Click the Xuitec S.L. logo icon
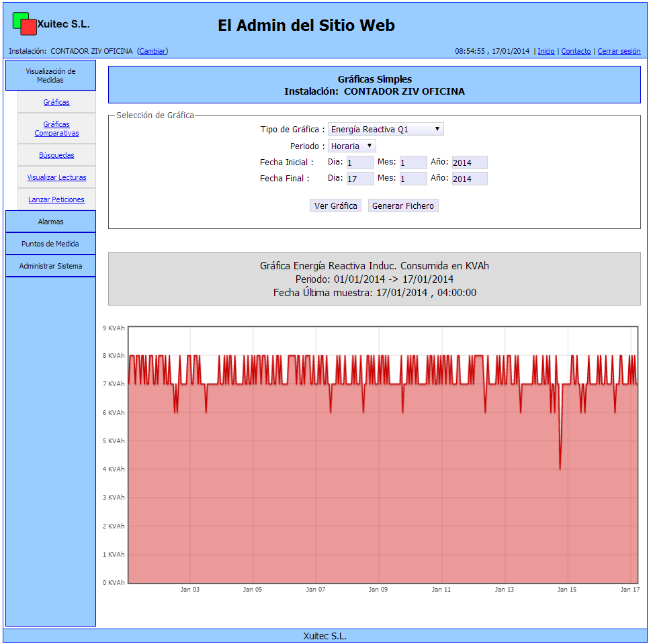Screen dimensions: 651x644 tap(24, 24)
